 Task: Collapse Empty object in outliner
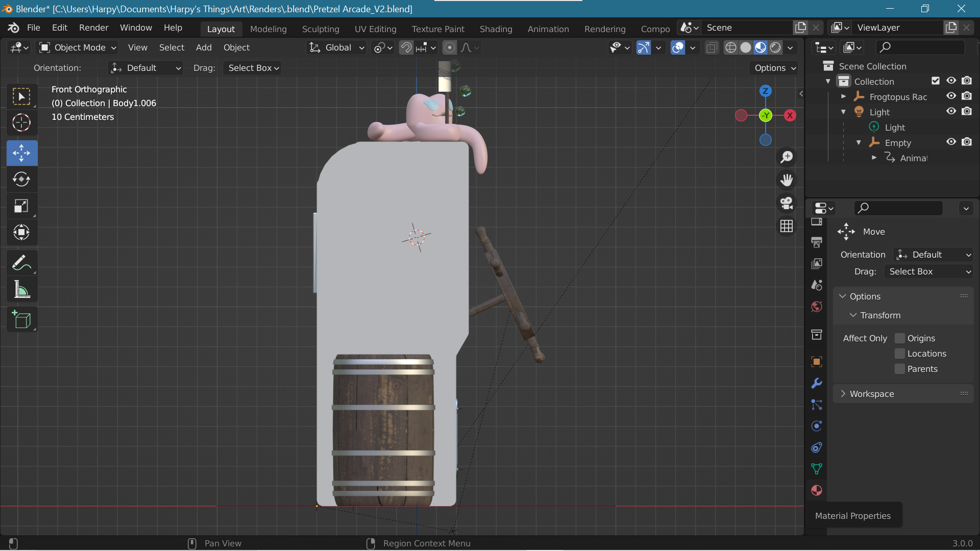[x=859, y=142]
